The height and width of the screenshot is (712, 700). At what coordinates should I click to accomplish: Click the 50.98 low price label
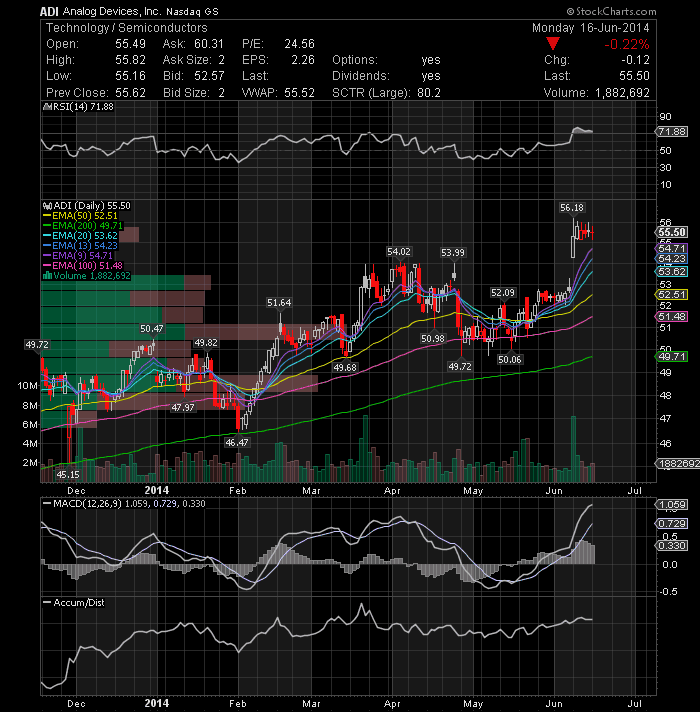(x=432, y=338)
